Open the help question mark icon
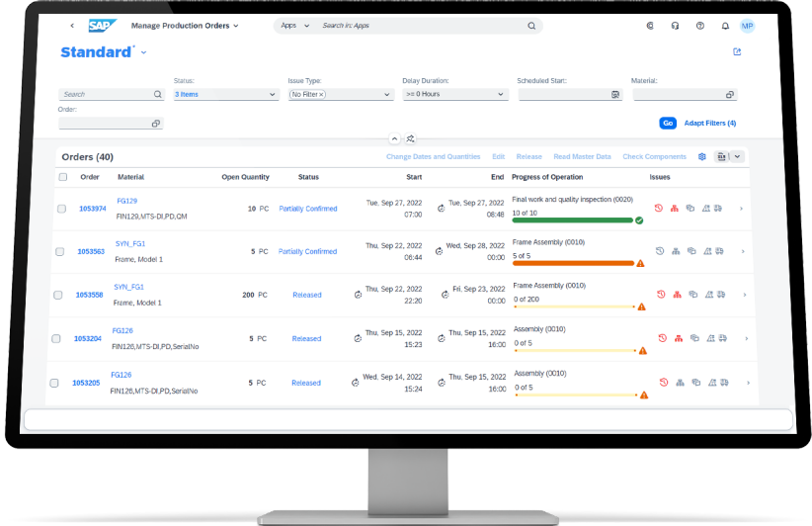812x526 pixels. [700, 26]
